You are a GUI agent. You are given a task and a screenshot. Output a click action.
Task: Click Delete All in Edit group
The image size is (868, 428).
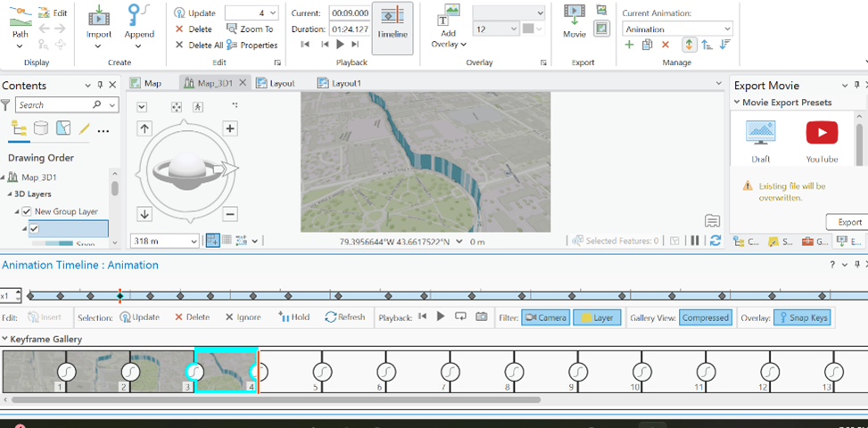[199, 45]
